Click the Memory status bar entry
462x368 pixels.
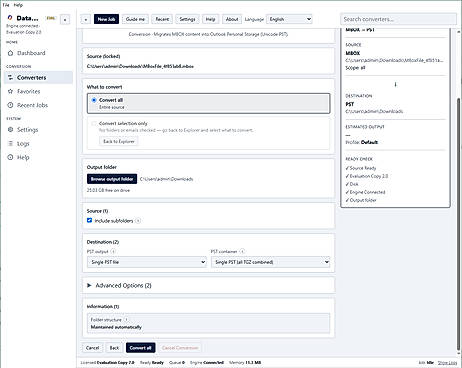pyautogui.click(x=245, y=362)
